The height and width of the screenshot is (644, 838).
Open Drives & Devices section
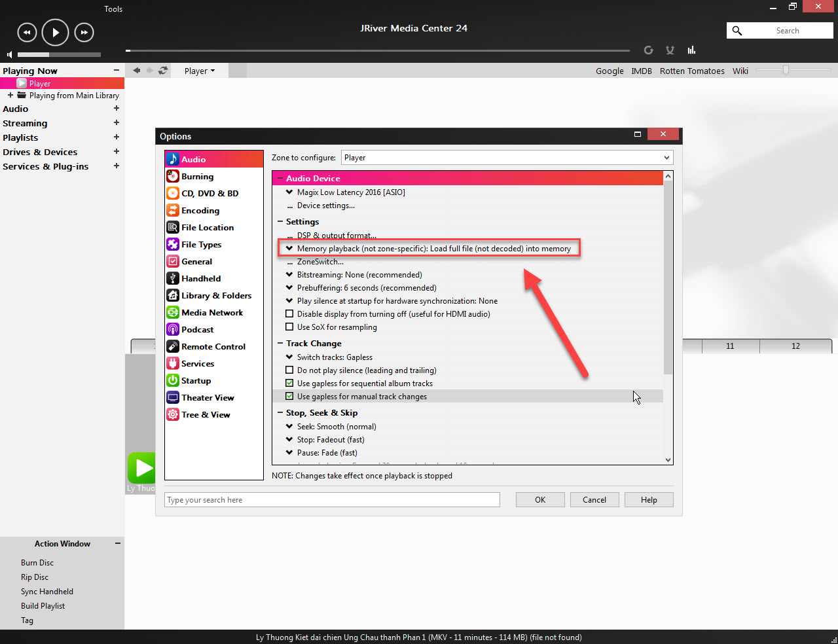40,152
